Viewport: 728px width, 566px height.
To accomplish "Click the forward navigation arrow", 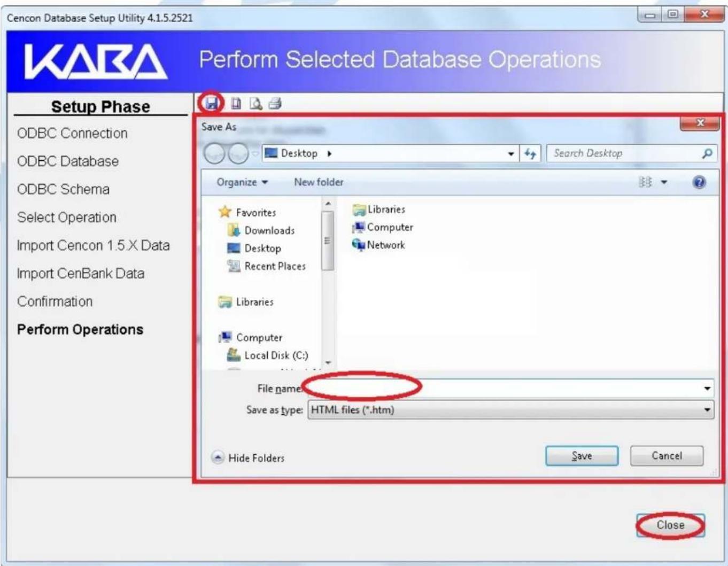I will click(x=238, y=154).
